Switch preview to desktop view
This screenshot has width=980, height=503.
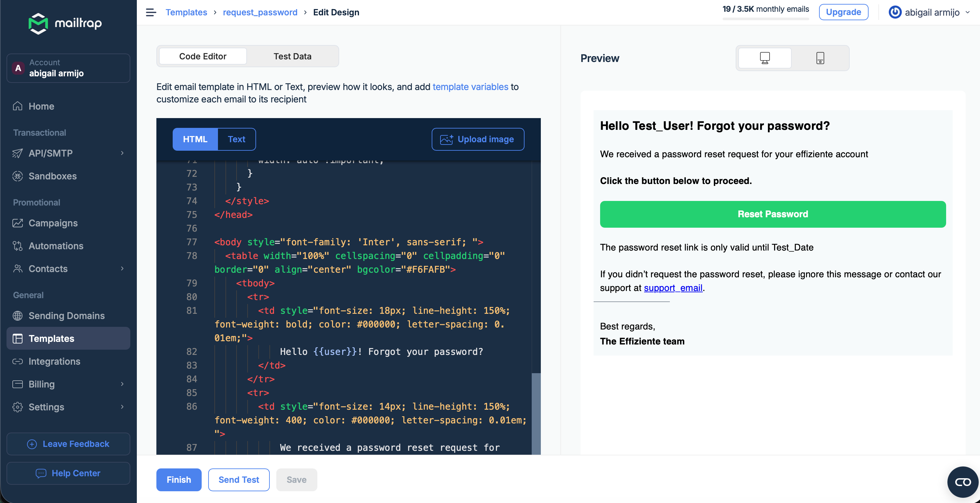click(764, 58)
